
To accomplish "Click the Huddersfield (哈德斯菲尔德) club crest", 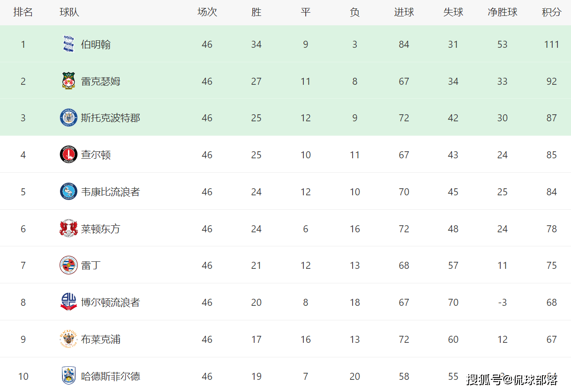I will pos(68,376).
